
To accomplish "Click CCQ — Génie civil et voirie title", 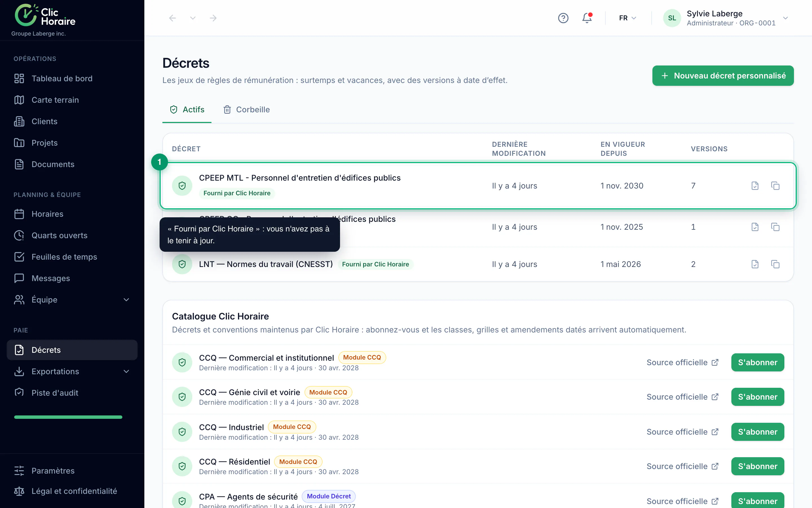I will coord(249,392).
